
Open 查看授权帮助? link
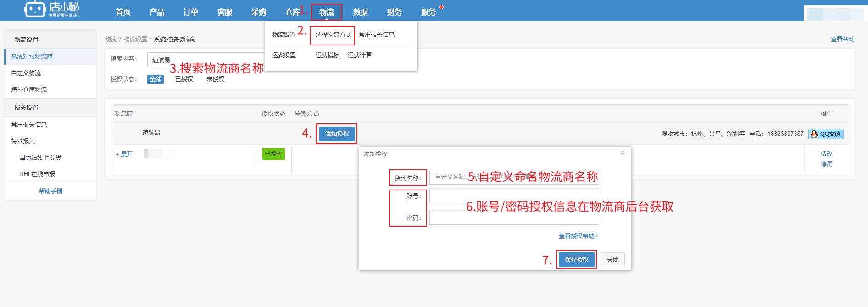[578, 236]
